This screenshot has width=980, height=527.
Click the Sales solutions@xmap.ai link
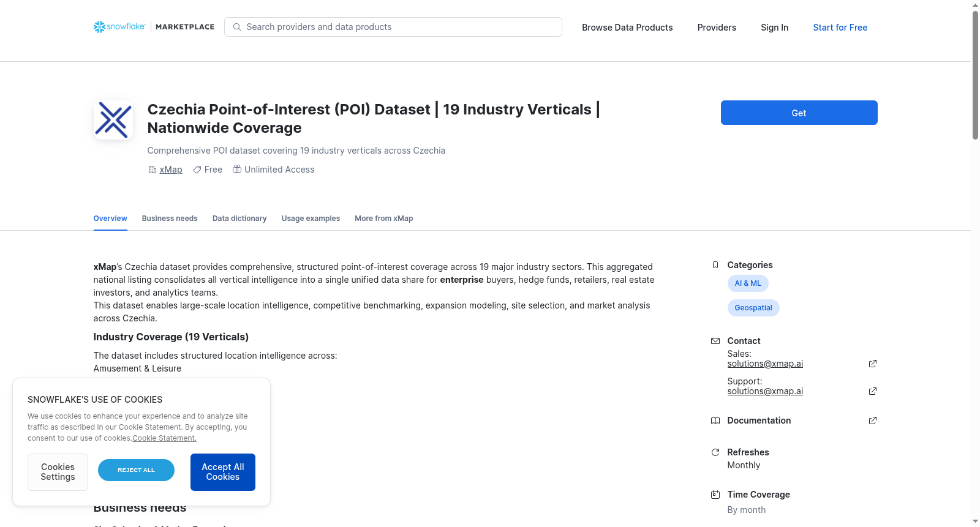click(x=765, y=364)
